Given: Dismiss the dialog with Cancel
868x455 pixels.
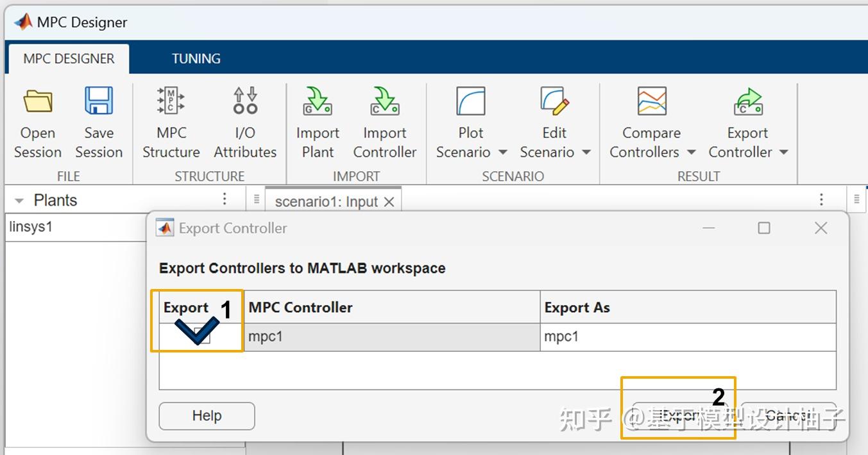Looking at the screenshot, I should point(788,415).
